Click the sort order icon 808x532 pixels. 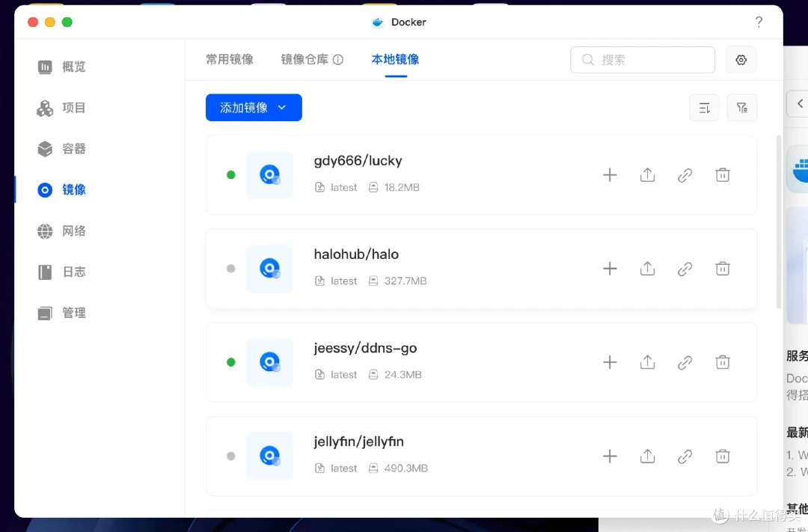point(705,108)
